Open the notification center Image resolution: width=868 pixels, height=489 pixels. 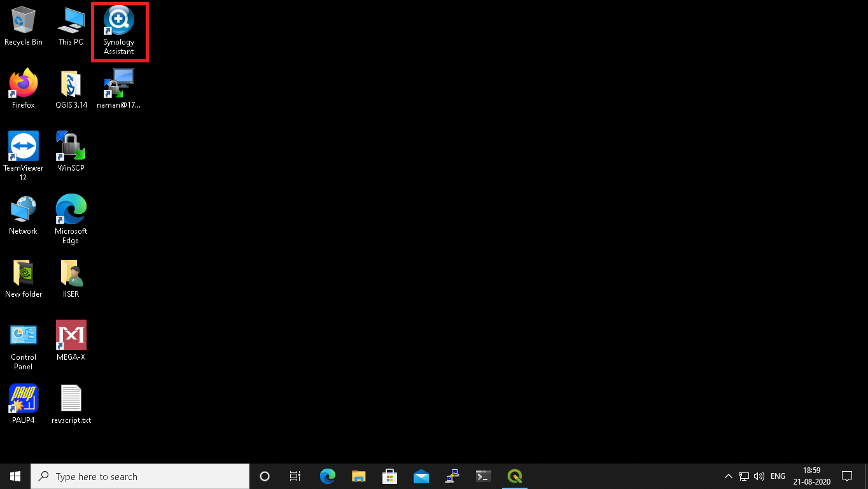pyautogui.click(x=847, y=476)
